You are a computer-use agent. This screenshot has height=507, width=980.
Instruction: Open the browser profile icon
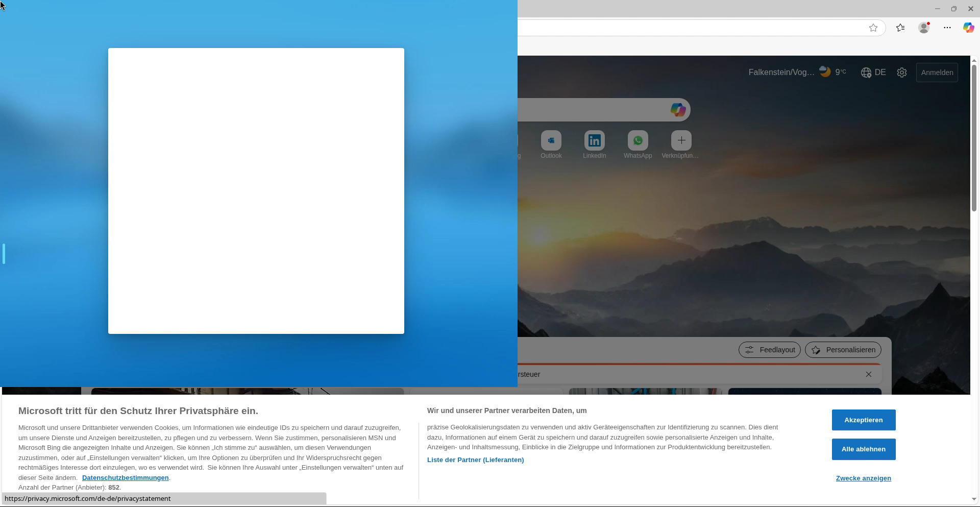924,28
